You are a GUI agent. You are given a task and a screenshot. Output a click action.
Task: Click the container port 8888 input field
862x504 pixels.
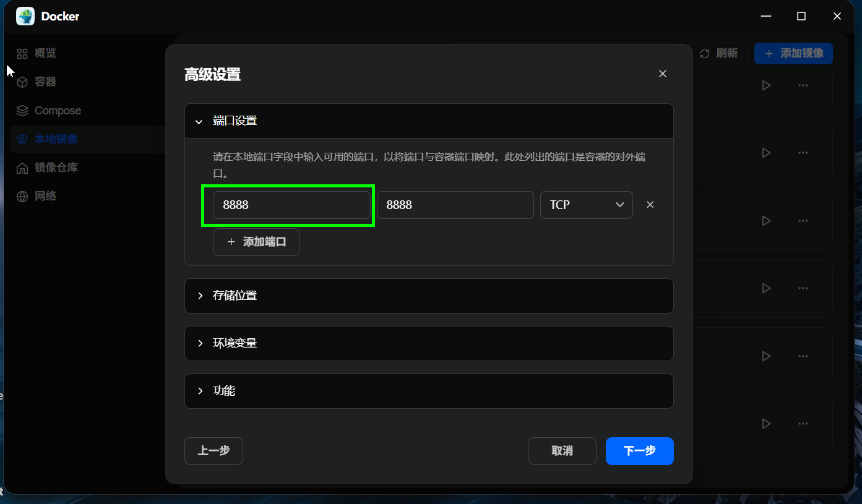pyautogui.click(x=455, y=204)
